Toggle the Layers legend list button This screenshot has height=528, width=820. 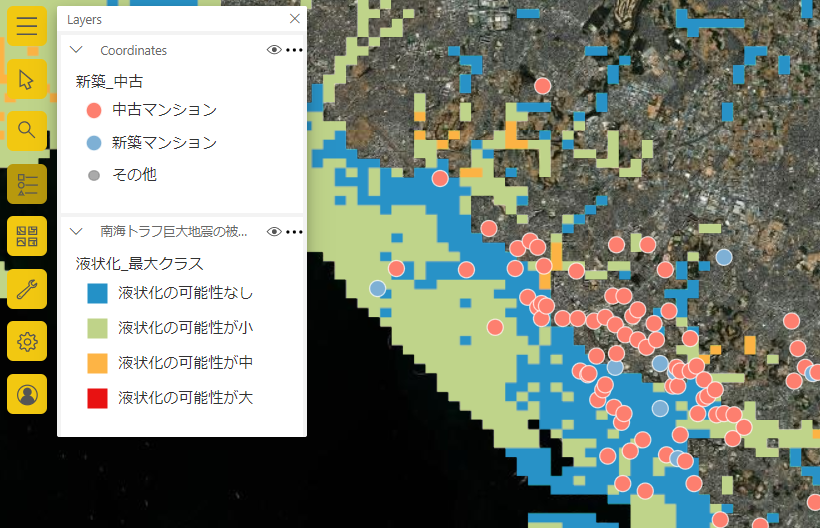[27, 184]
